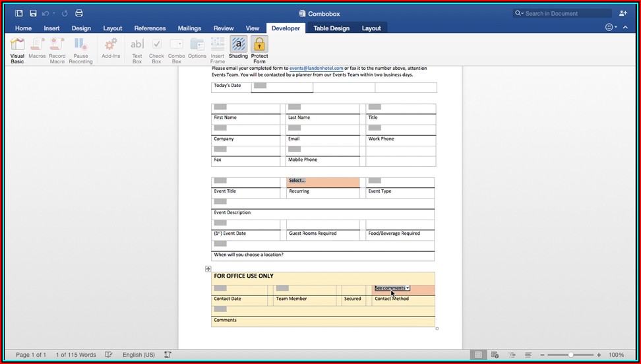Switch to Print Layout view
Image resolution: width=641 pixels, height=364 pixels.
[479, 355]
